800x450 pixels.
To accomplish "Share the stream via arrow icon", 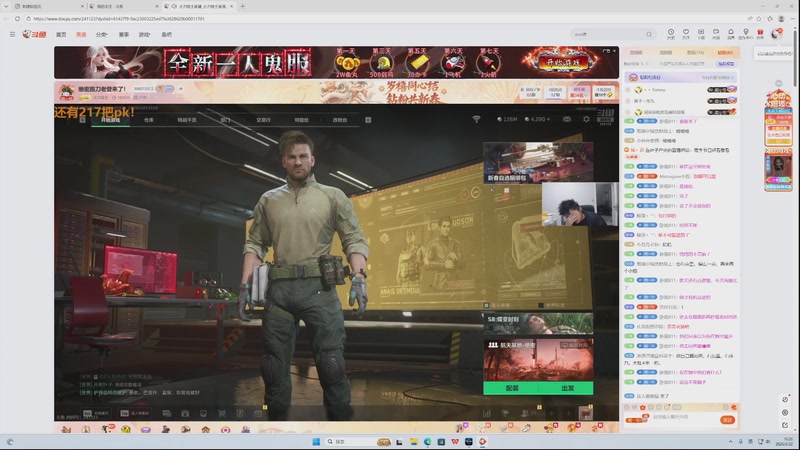I will [181, 89].
